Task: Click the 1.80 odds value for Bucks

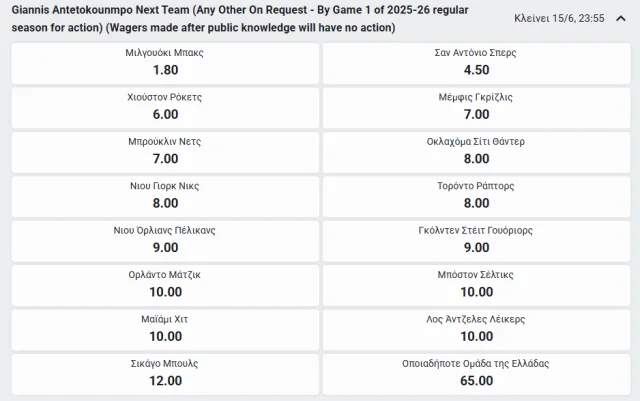Action: 165,70
